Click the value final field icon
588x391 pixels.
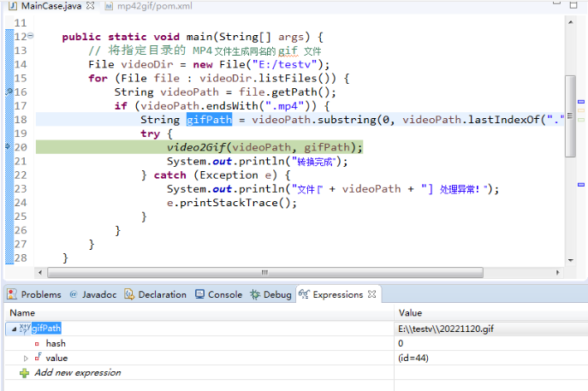click(38, 357)
